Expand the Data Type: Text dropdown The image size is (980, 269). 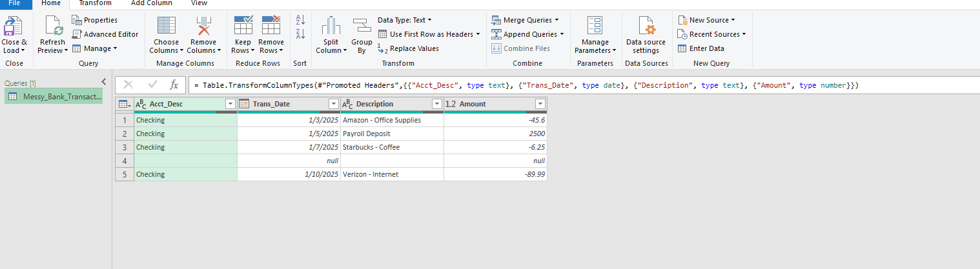(430, 20)
